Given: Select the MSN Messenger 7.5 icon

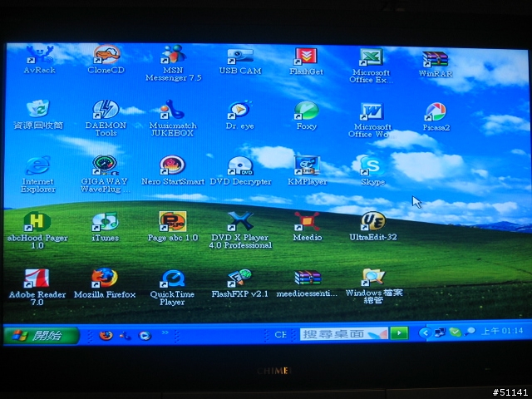Looking at the screenshot, I should tap(174, 63).
